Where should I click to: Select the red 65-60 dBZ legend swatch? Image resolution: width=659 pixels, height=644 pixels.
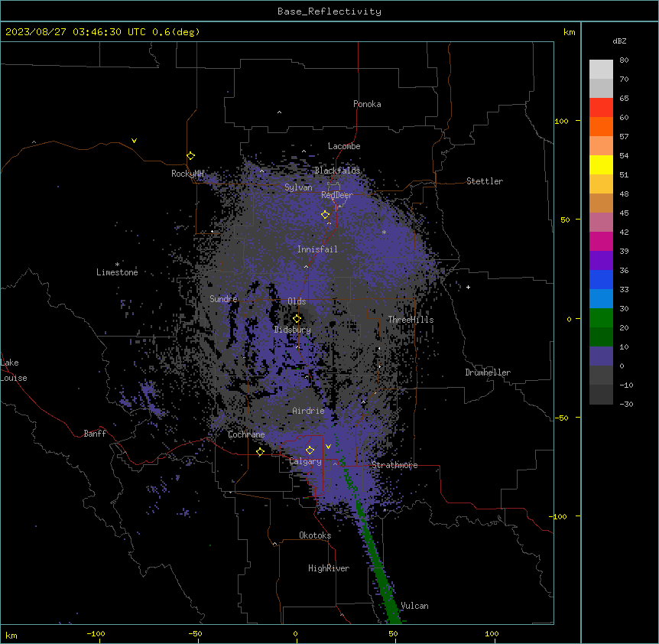pyautogui.click(x=601, y=107)
